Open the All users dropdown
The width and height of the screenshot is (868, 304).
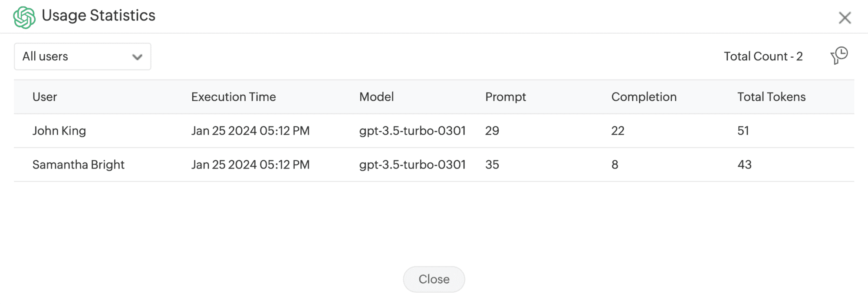82,56
